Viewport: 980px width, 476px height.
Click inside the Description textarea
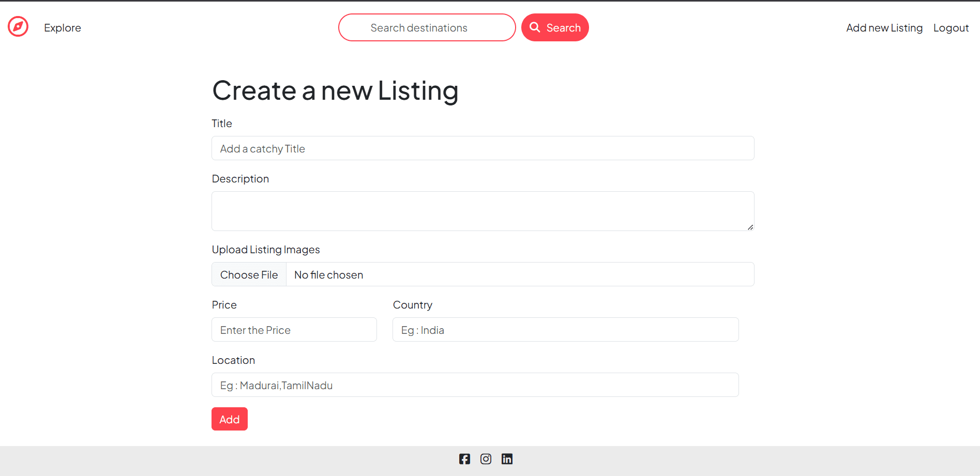tap(483, 211)
